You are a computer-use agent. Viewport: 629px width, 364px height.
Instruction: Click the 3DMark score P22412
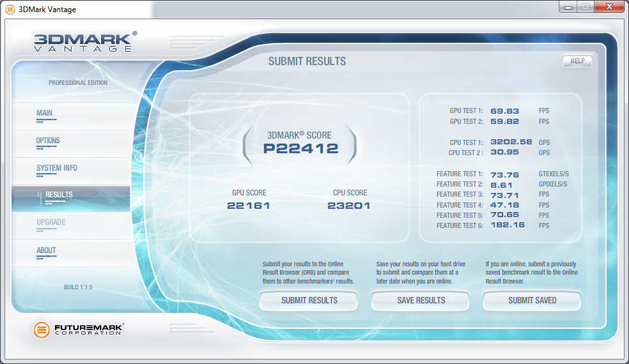[x=300, y=148]
